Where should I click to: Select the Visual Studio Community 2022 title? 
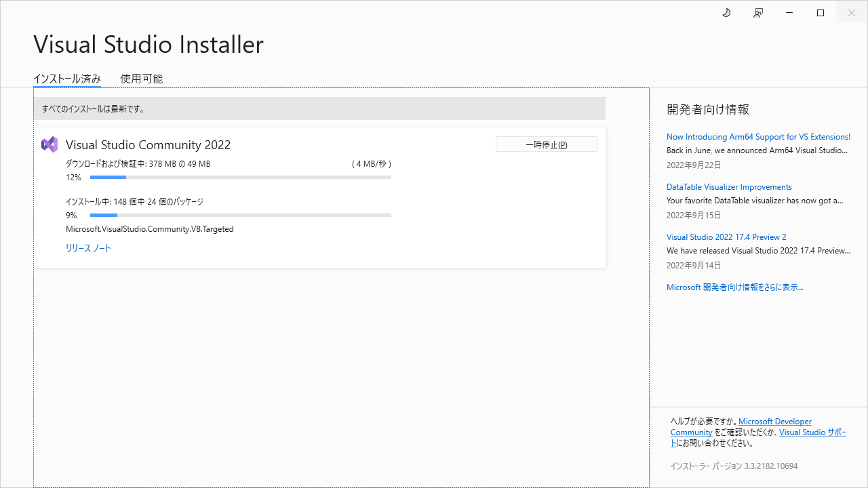148,145
